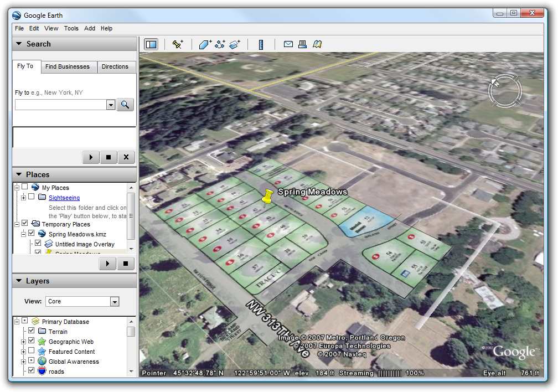The height and width of the screenshot is (392, 558).
Task: Click the Temporary Places folder icon
Action: pos(35,224)
